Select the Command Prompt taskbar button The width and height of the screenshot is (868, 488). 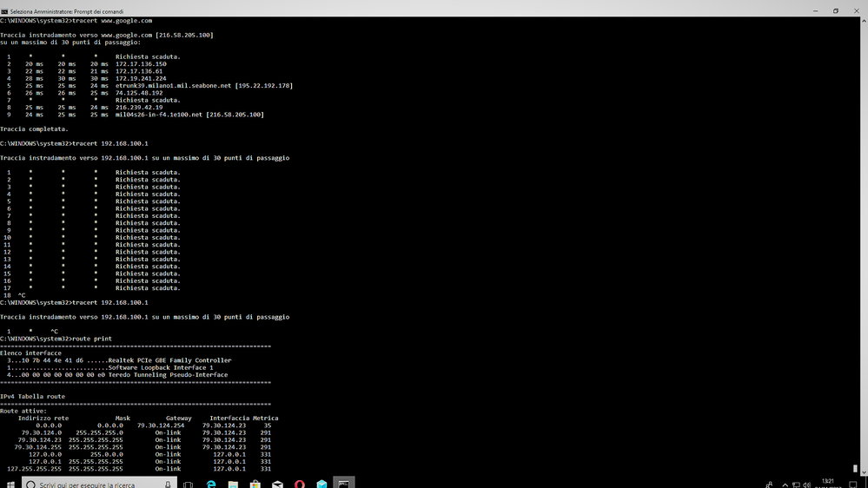tap(344, 485)
